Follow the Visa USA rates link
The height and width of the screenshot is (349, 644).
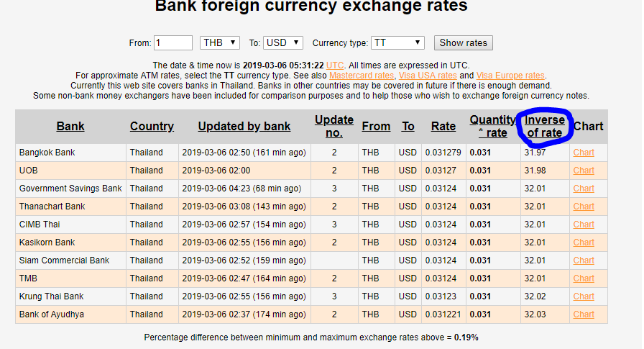pyautogui.click(x=428, y=76)
